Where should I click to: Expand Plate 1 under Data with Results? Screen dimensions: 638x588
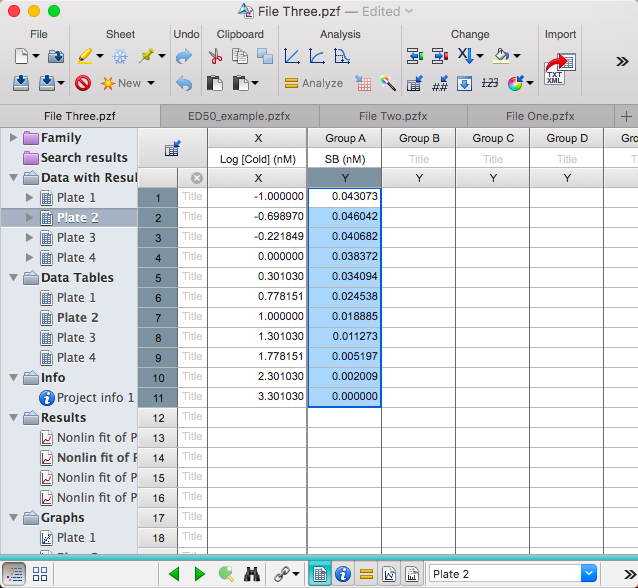tap(29, 197)
